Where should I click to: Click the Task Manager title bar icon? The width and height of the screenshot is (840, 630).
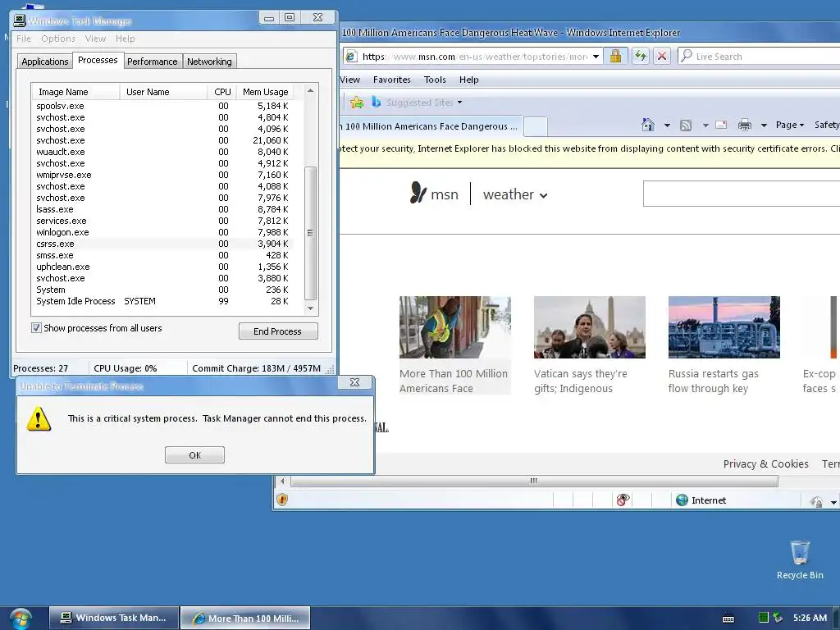(x=20, y=21)
